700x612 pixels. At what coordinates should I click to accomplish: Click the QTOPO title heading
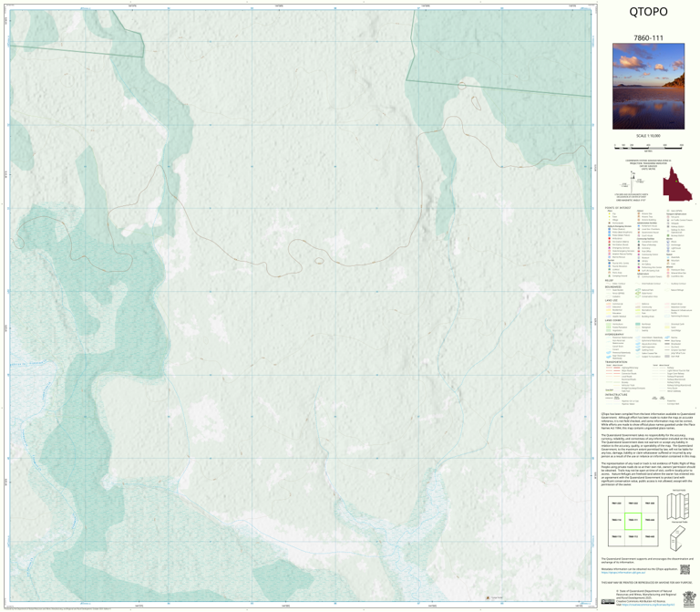(648, 12)
